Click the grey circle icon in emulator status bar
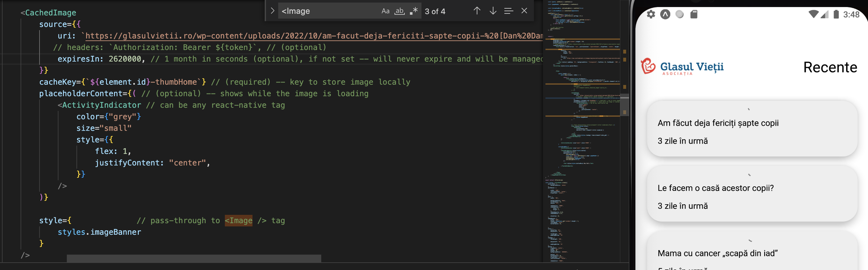 tap(679, 14)
